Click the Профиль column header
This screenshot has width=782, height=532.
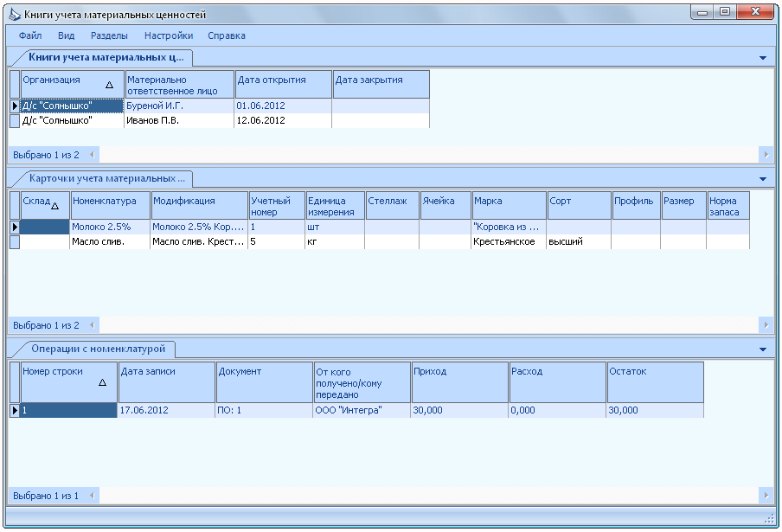(x=637, y=205)
